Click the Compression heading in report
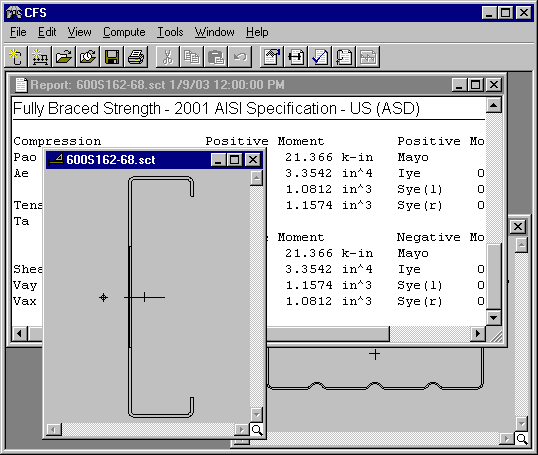The image size is (538, 455). tap(57, 141)
